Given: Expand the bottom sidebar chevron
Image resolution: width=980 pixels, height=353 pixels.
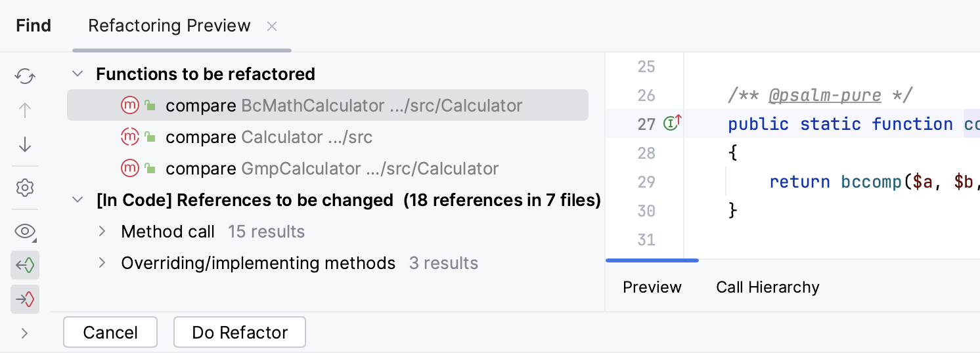Looking at the screenshot, I should tap(25, 333).
